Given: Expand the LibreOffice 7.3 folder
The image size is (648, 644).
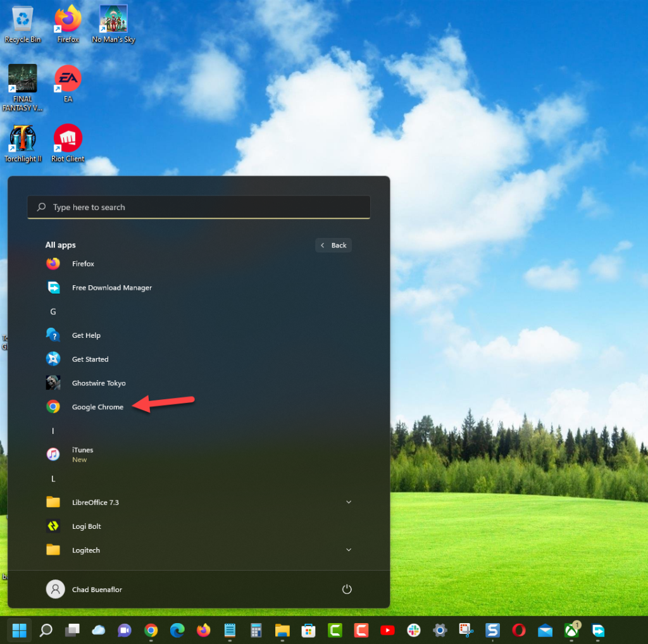Looking at the screenshot, I should click(x=198, y=502).
